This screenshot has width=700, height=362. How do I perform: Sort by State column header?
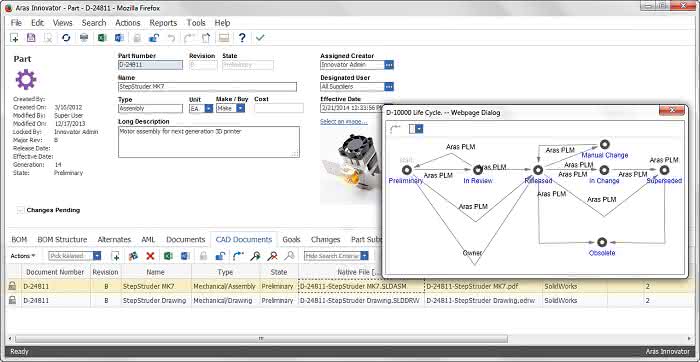point(279,272)
